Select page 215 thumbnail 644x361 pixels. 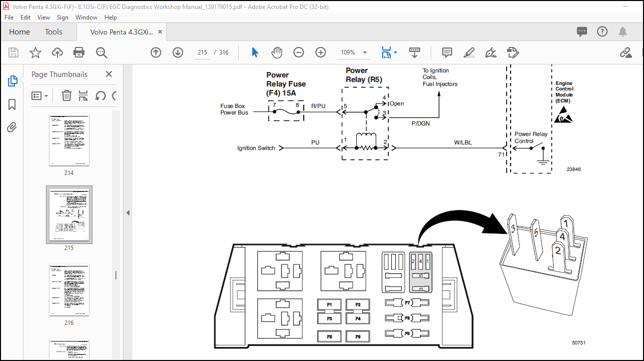point(69,215)
